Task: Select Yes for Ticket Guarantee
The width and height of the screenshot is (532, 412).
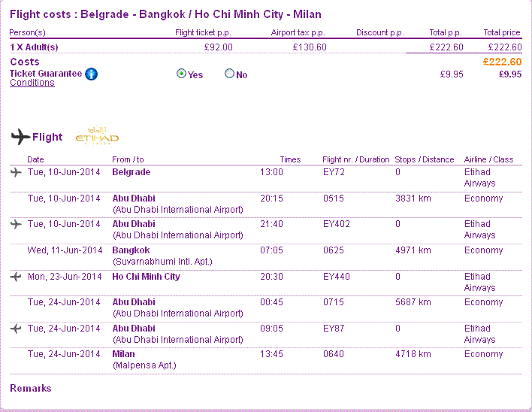Action: [181, 74]
